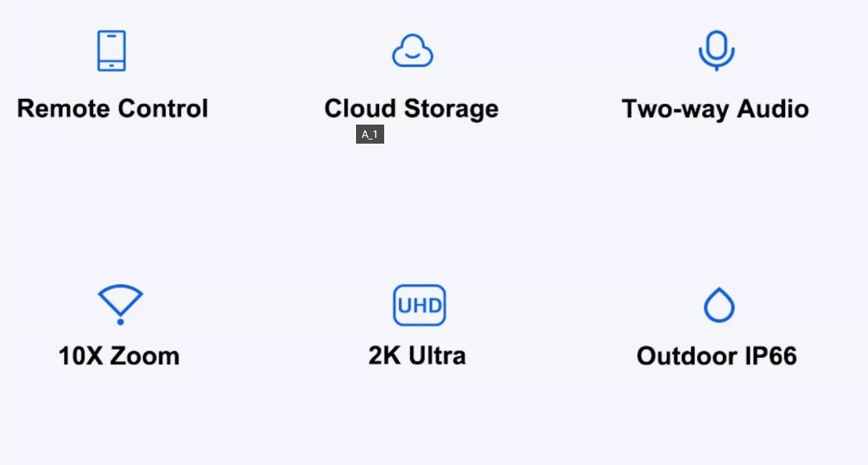Click the word "Remote" in the first label
Viewport: 868px width, 465px height.
tap(64, 109)
